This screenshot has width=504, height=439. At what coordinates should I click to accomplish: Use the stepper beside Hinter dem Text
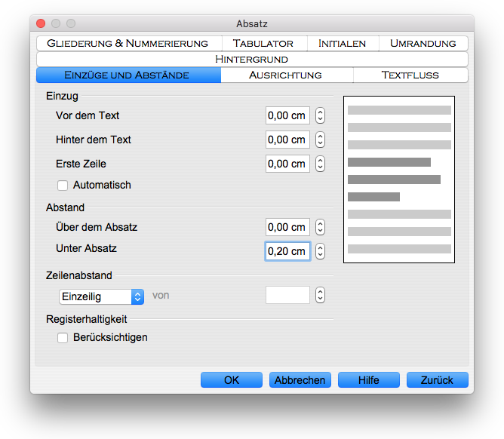click(320, 140)
